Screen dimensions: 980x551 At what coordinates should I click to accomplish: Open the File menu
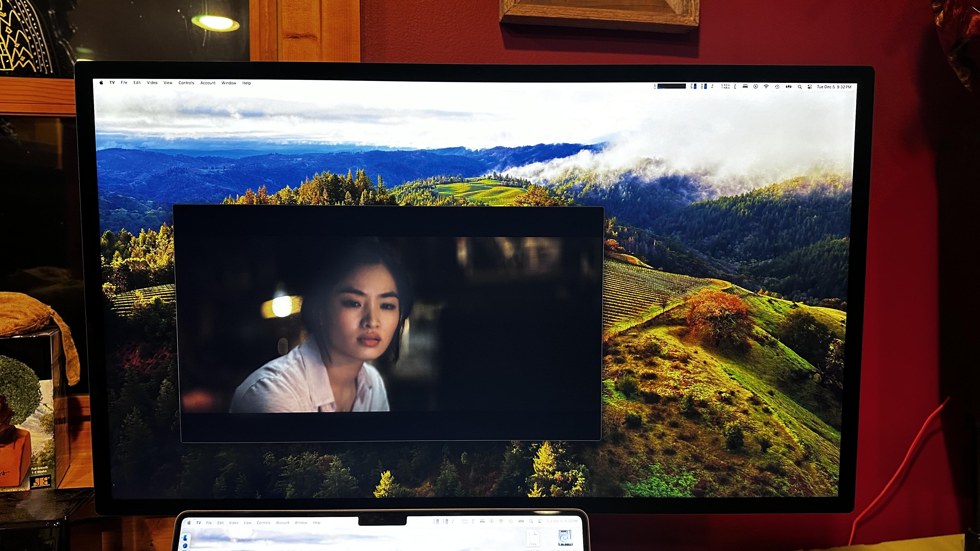click(x=124, y=83)
